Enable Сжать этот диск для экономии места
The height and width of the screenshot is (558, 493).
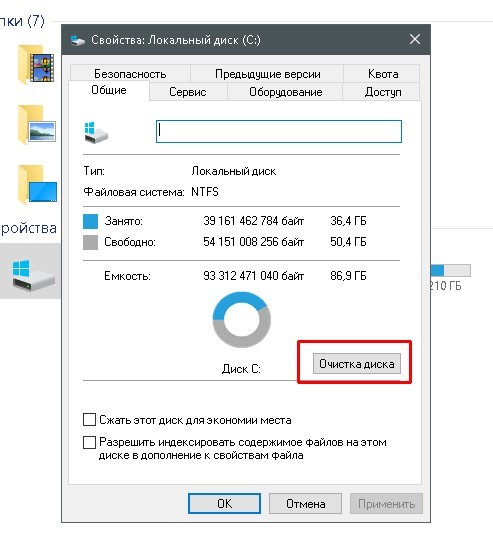click(89, 420)
